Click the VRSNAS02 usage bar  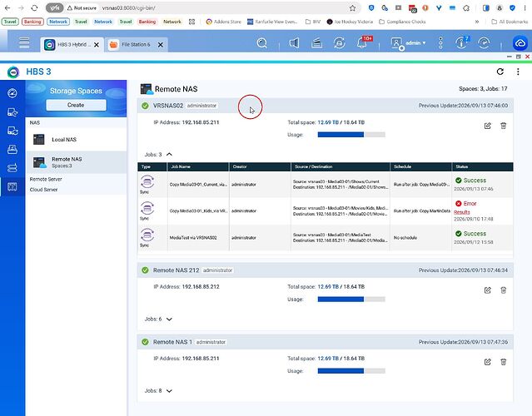coord(351,135)
